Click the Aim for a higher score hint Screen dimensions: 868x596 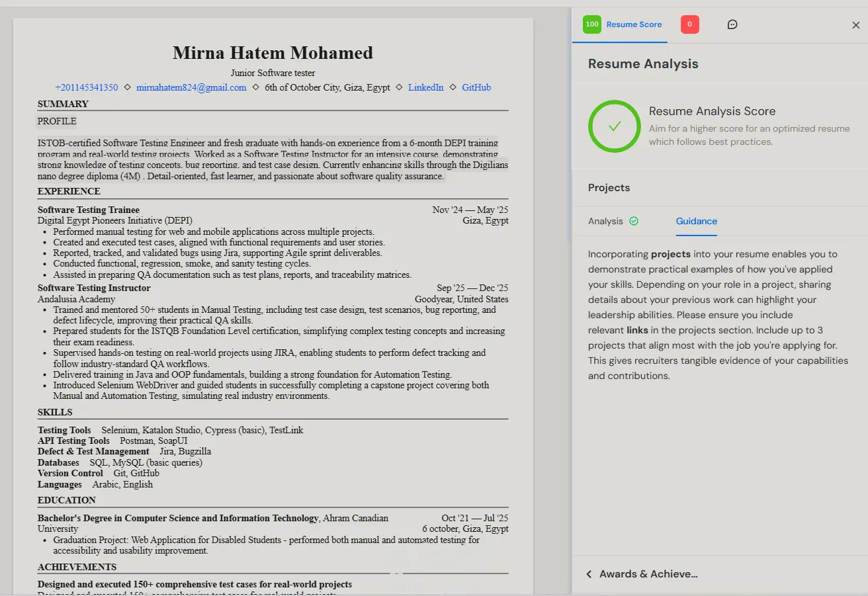point(750,135)
